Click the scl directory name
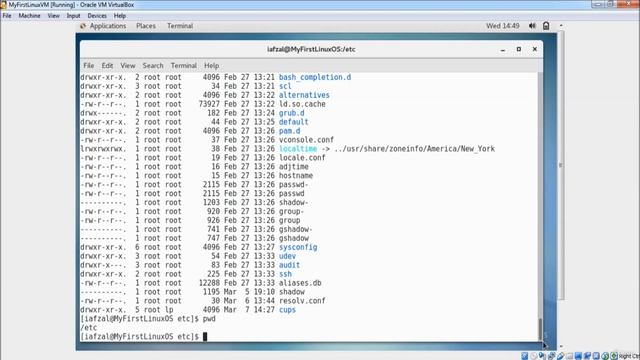Screen dimensions: 640x360 285,86
